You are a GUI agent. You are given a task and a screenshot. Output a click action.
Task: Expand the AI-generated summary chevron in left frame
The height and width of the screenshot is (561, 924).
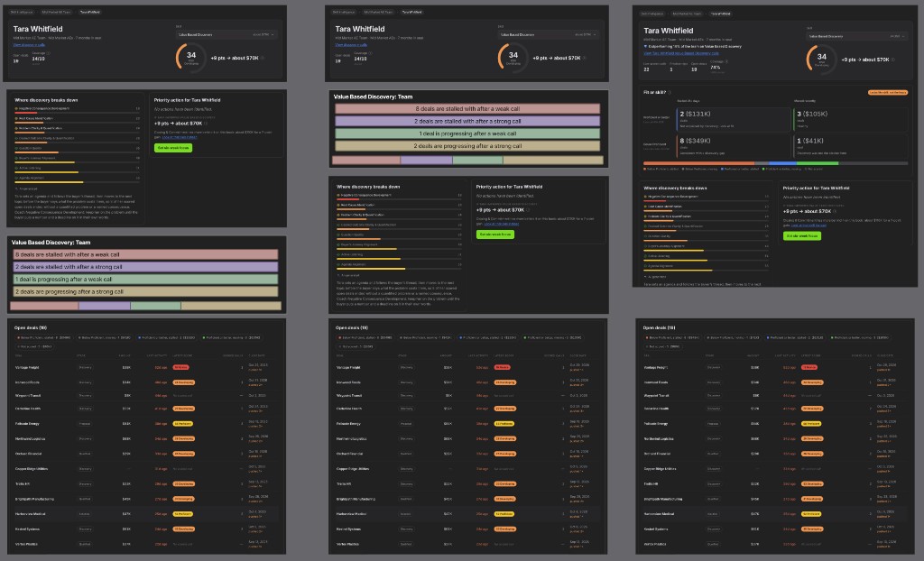pyautogui.click(x=16, y=189)
